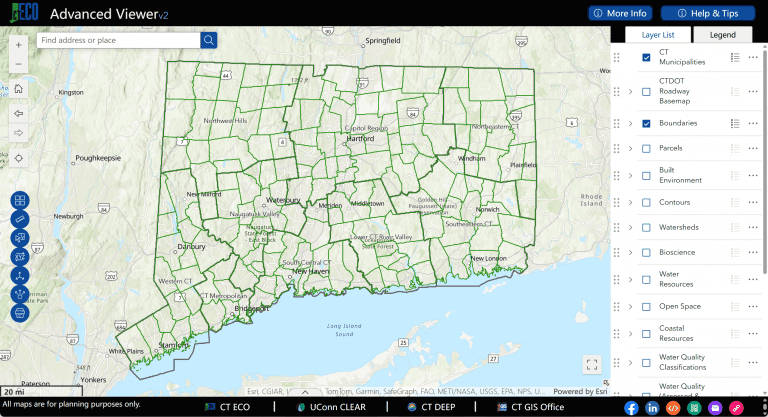Return map to default home extent
768x417 pixels.
pos(19,90)
